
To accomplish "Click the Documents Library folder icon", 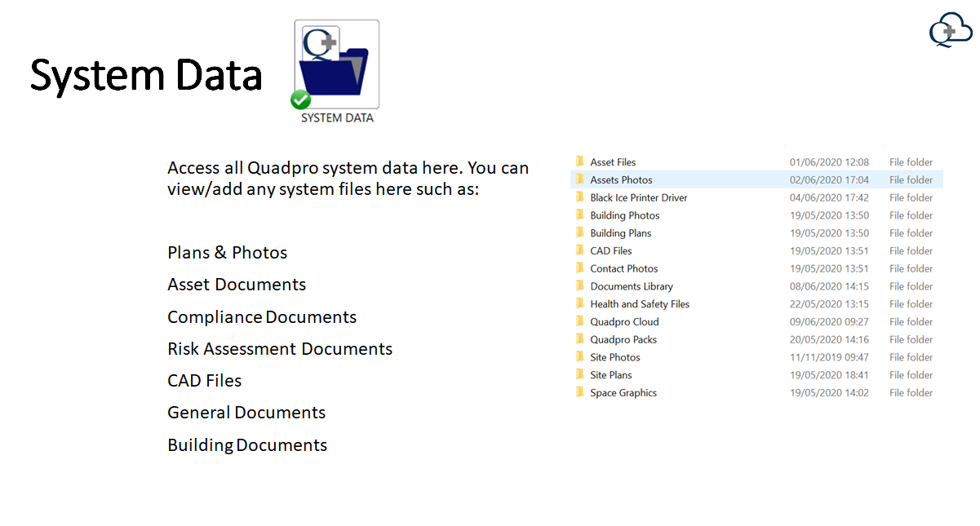I will [x=580, y=286].
